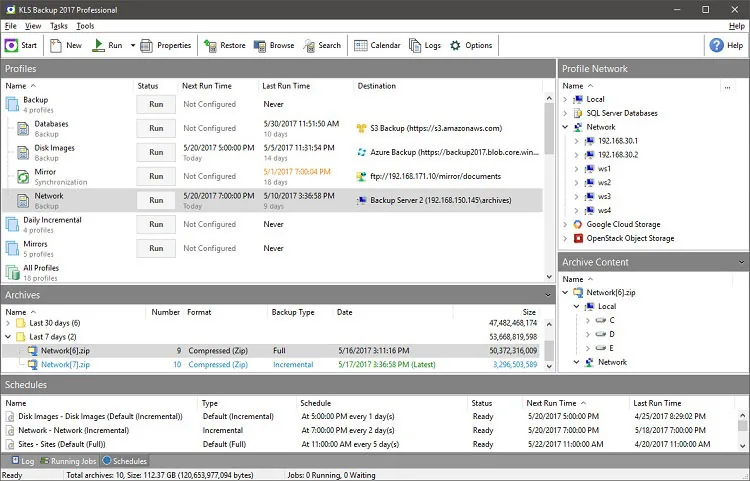
Task: Click the Help question mark icon
Action: pos(716,45)
